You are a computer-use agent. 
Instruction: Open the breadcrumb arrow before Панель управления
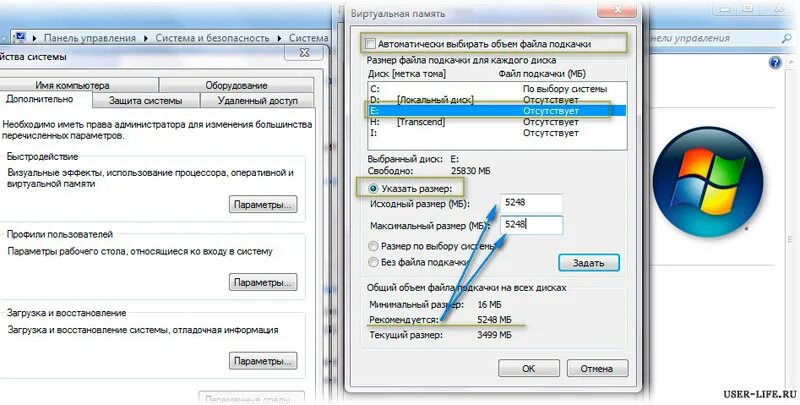point(35,38)
